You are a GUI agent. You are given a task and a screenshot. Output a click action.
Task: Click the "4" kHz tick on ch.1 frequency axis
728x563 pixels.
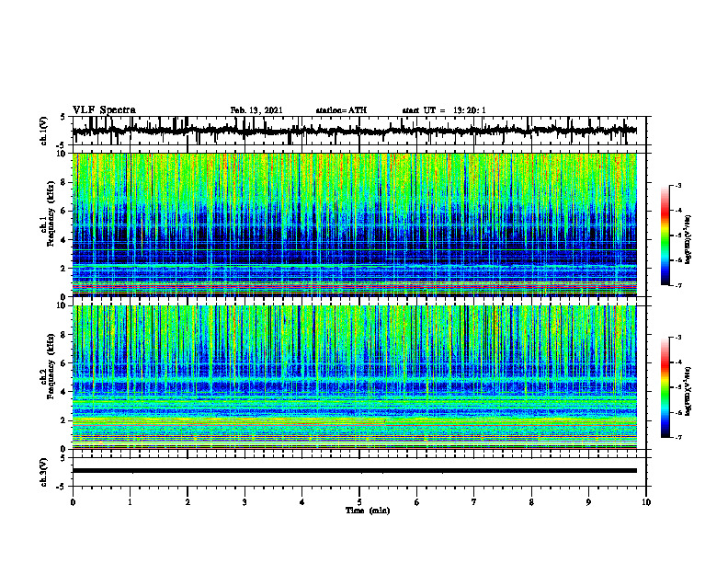click(64, 240)
